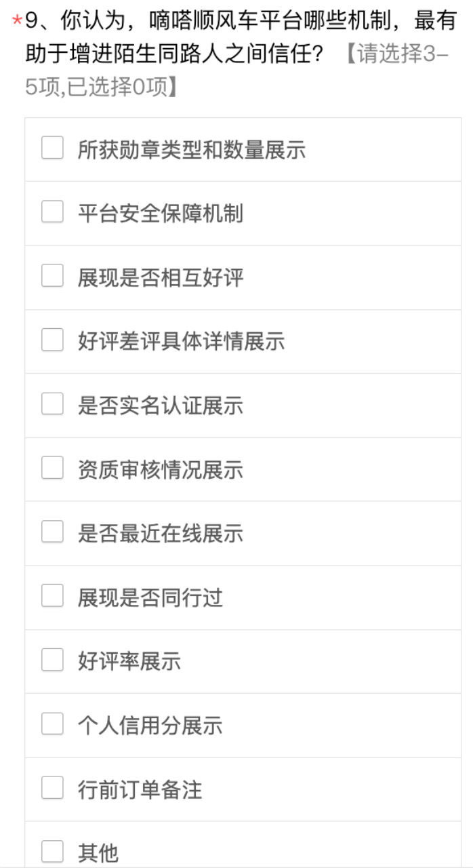Select the 其他 checkbox
Screen dimensions: 473x868
point(52,852)
